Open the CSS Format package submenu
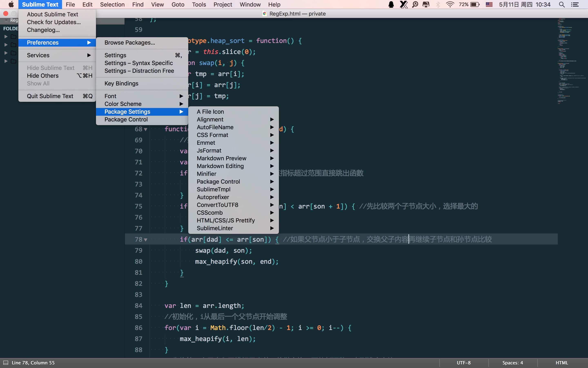The image size is (588, 368). [234, 135]
